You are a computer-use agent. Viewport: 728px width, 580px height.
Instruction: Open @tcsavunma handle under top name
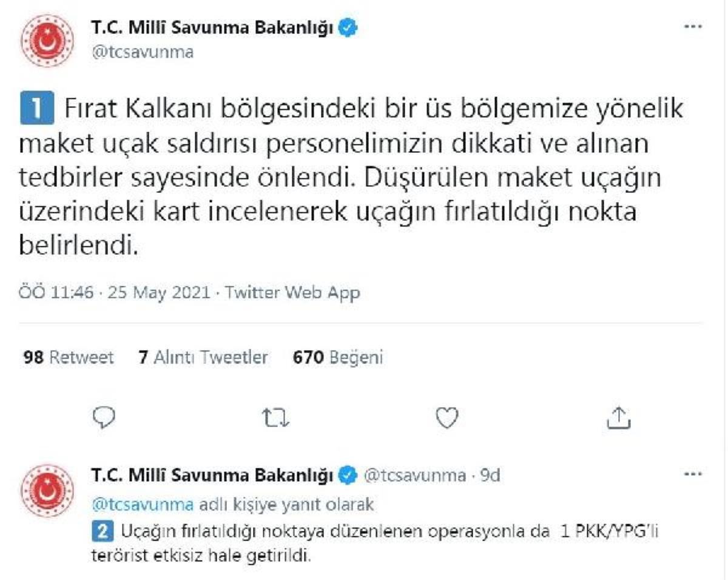(x=142, y=52)
